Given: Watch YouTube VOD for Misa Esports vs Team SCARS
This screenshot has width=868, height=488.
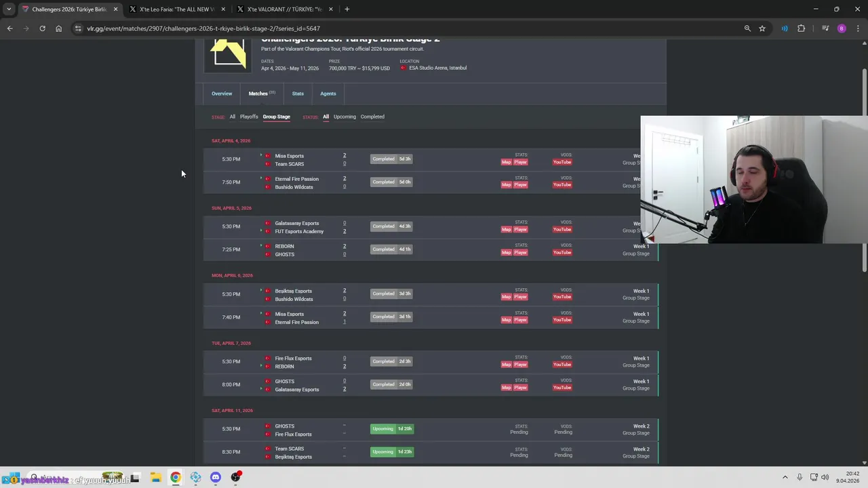Looking at the screenshot, I should pos(562,162).
